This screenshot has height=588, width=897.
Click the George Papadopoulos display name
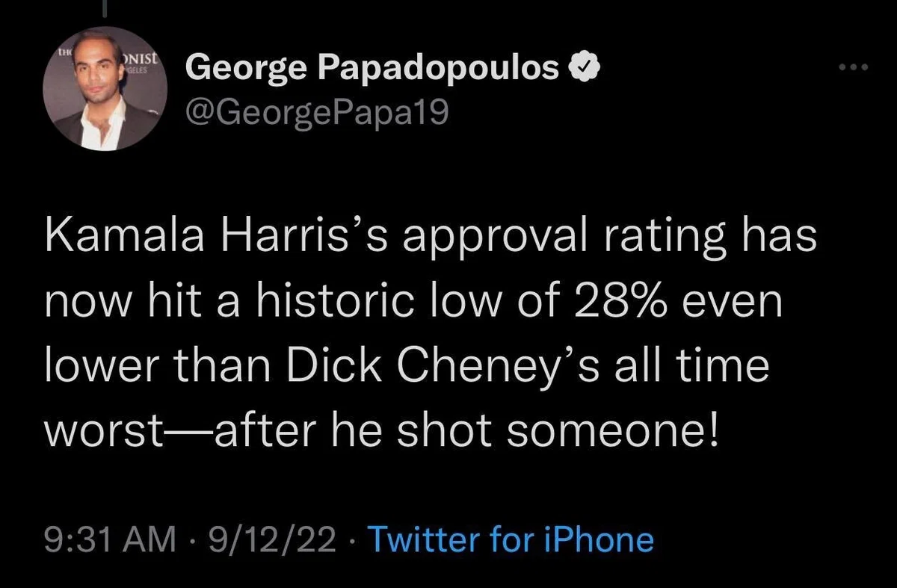(373, 70)
